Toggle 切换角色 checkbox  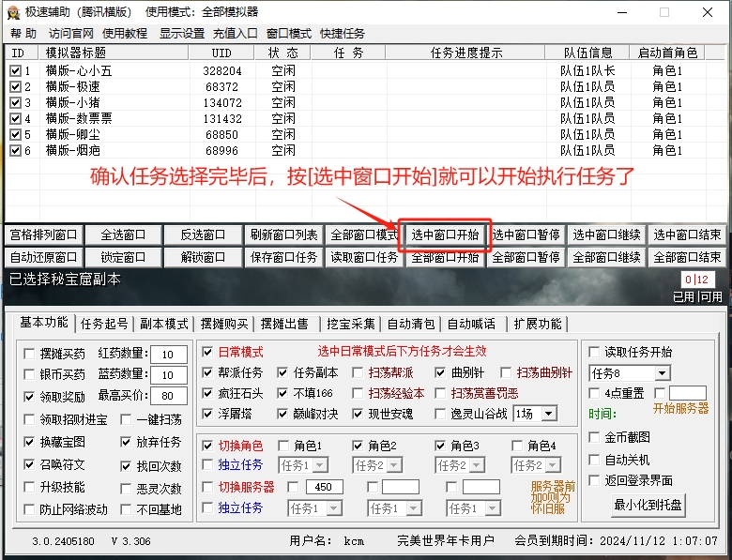(x=208, y=446)
